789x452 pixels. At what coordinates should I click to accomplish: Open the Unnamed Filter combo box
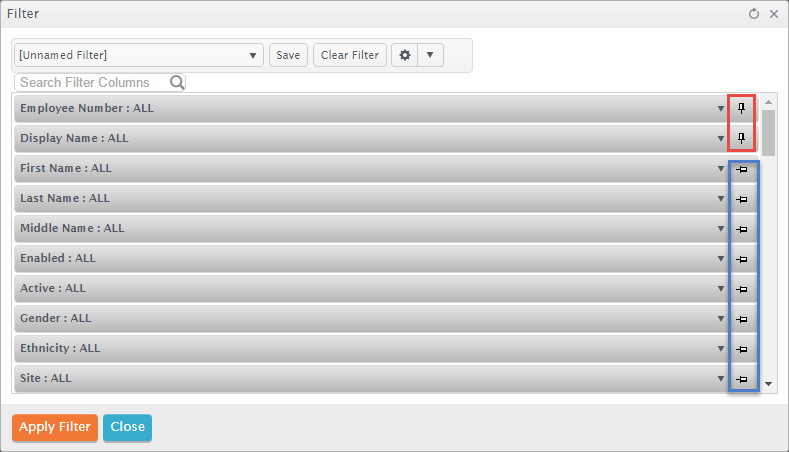(x=138, y=55)
